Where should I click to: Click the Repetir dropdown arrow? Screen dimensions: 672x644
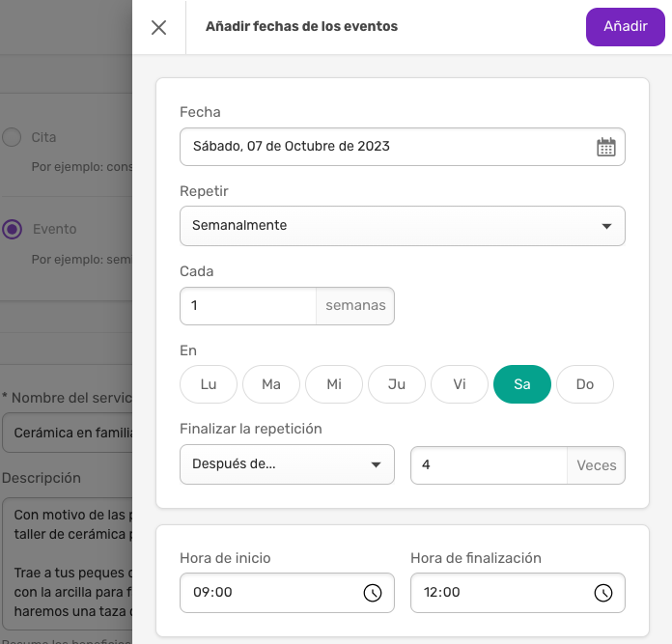[606, 226]
